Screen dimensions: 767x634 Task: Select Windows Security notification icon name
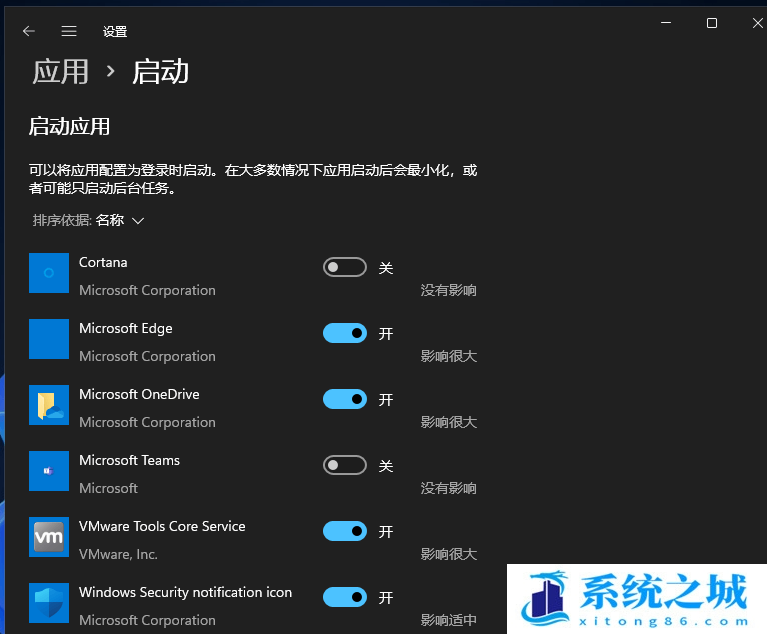185,592
